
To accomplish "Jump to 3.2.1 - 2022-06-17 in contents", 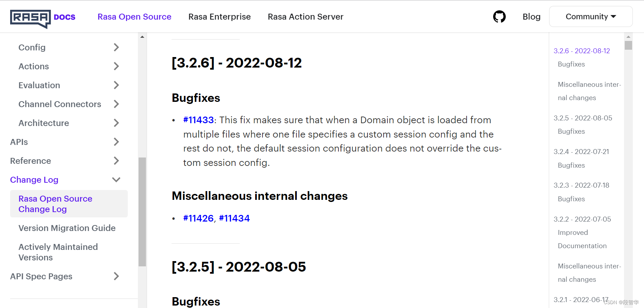I will pos(581,300).
